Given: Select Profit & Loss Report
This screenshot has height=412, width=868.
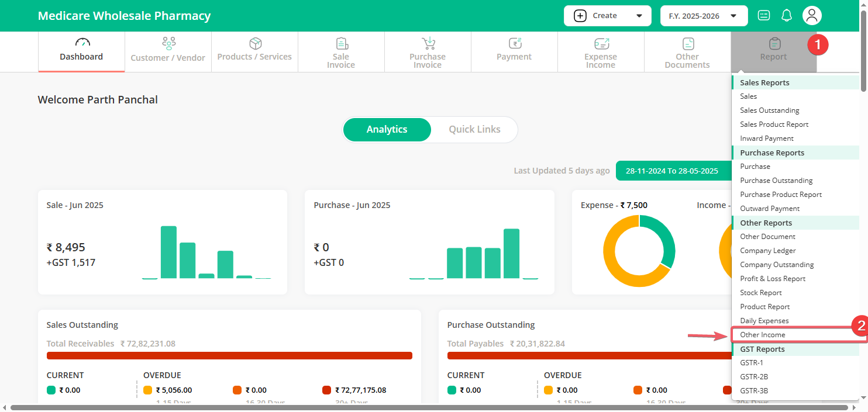Looking at the screenshot, I should coord(773,279).
